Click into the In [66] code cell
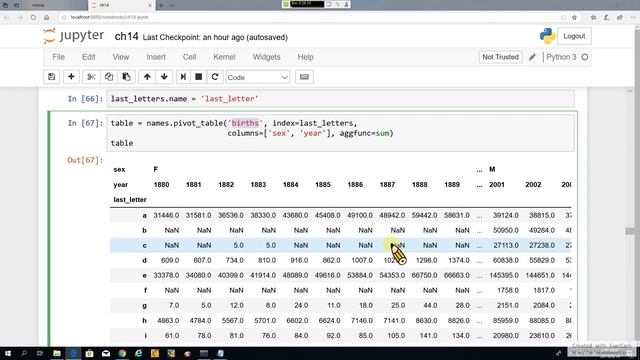 pyautogui.click(x=340, y=99)
